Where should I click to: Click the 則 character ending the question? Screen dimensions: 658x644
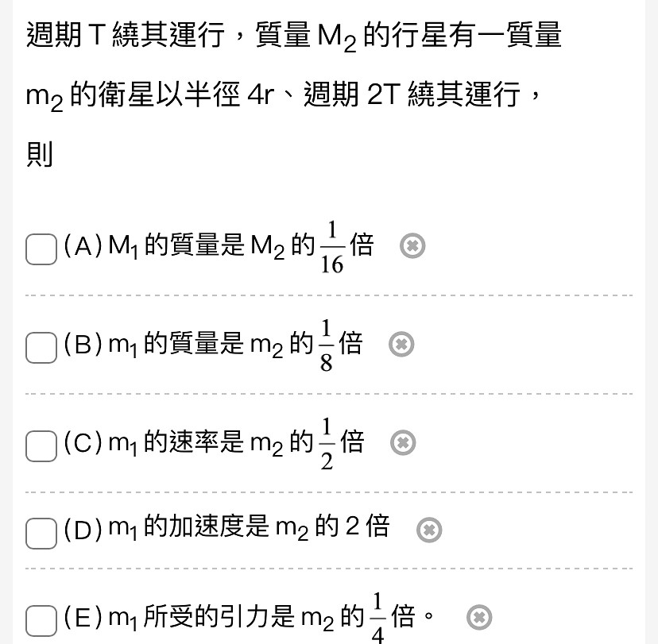pyautogui.click(x=40, y=154)
